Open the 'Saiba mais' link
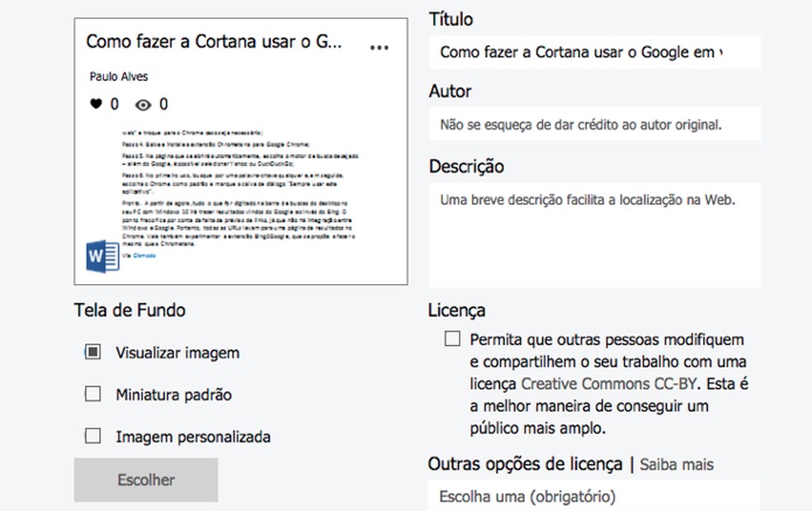Screen dimensions: 812x511 point(677,465)
